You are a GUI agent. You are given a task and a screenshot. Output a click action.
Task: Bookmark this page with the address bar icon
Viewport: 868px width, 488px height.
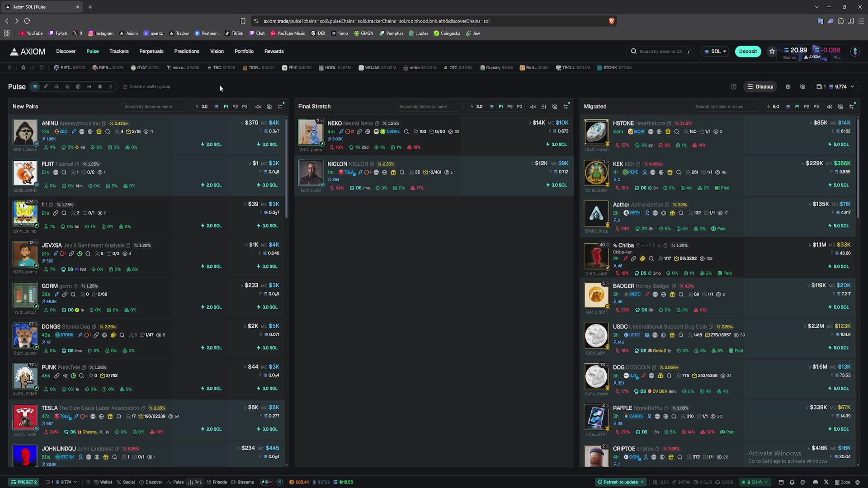tap(243, 21)
